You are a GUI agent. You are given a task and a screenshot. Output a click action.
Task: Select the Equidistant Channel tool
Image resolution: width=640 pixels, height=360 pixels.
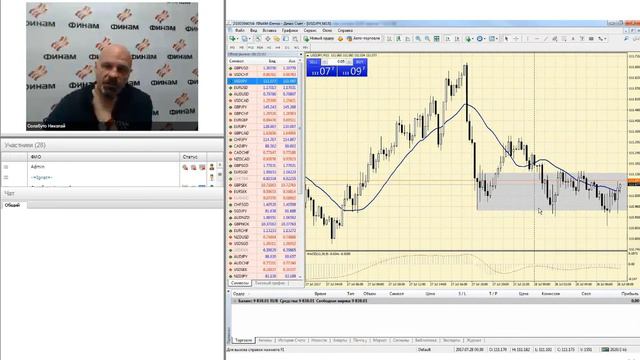pyautogui.click(x=554, y=39)
